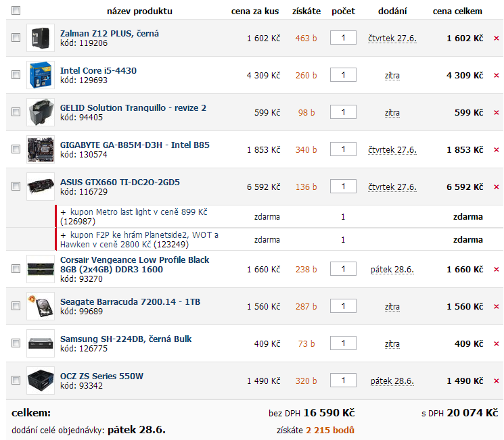This screenshot has width=504, height=440.
Task: Tick the select-all checkbox in the header
Action: click(16, 11)
